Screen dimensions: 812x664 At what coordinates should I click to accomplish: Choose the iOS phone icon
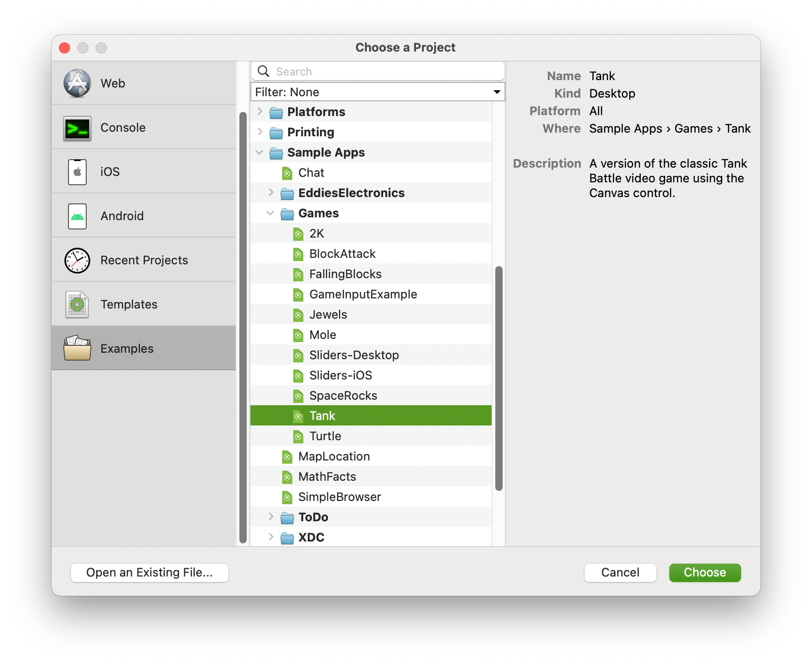pyautogui.click(x=77, y=172)
